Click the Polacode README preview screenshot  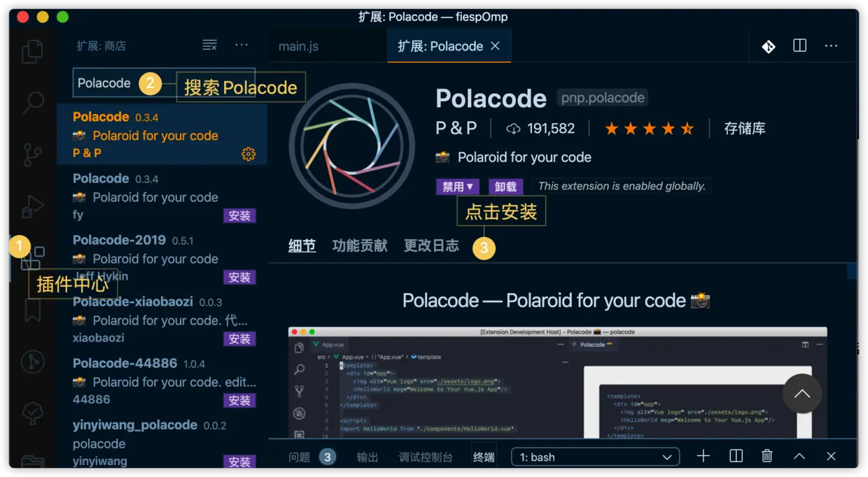(x=557, y=383)
